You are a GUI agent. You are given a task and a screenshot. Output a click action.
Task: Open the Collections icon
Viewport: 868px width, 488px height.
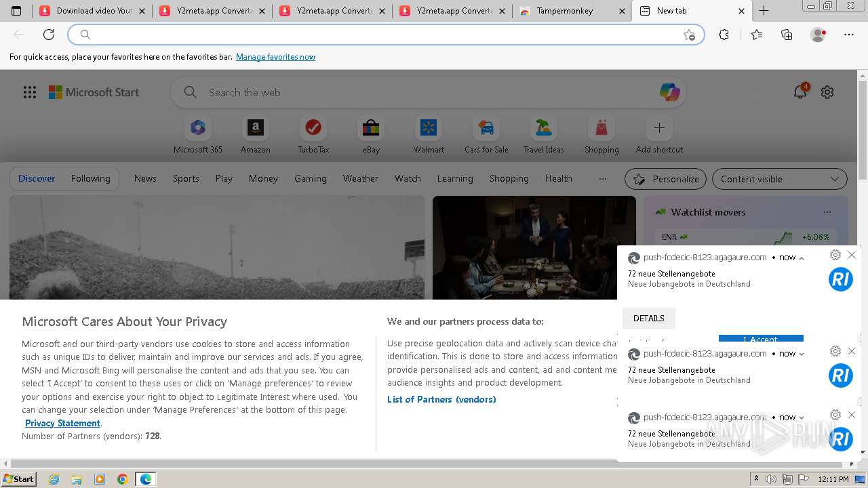pyautogui.click(x=787, y=35)
